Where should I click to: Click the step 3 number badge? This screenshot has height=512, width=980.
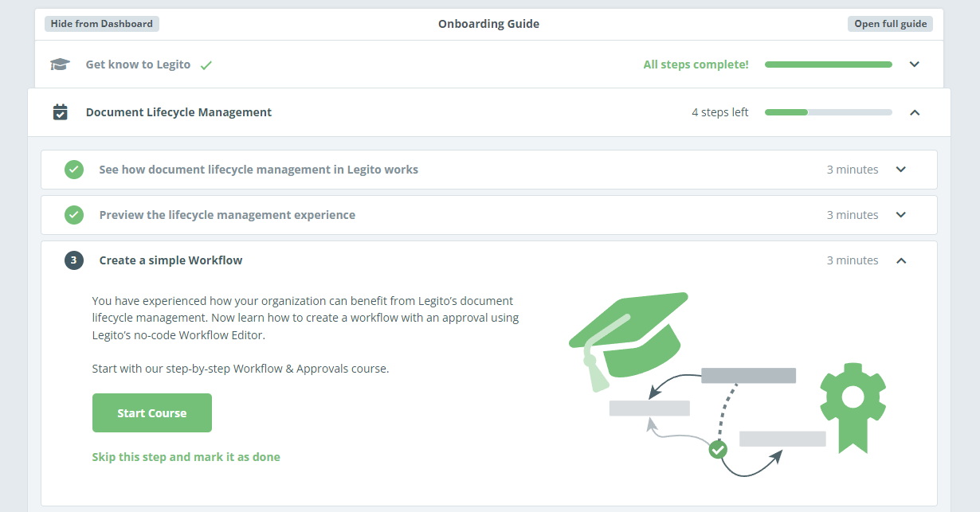coord(74,260)
